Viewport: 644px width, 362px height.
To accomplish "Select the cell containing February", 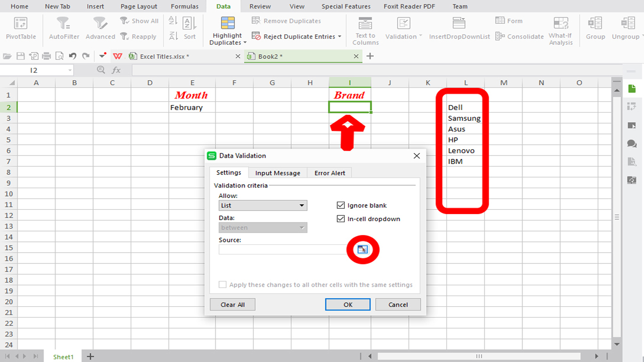I will [x=192, y=107].
